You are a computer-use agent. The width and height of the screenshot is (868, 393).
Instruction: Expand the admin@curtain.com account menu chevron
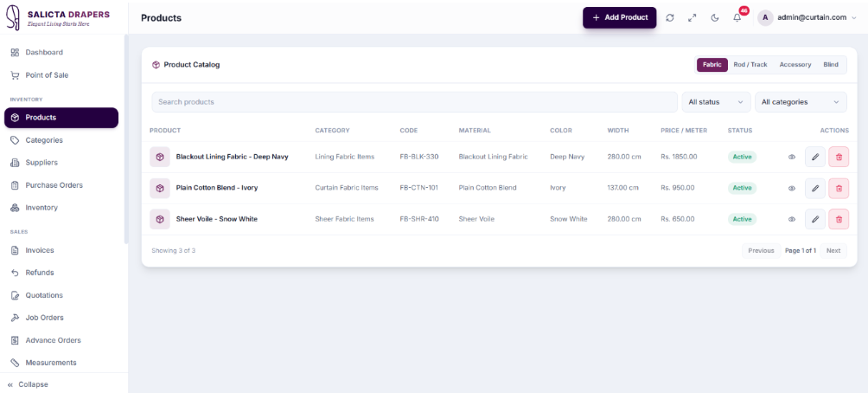[x=853, y=17]
